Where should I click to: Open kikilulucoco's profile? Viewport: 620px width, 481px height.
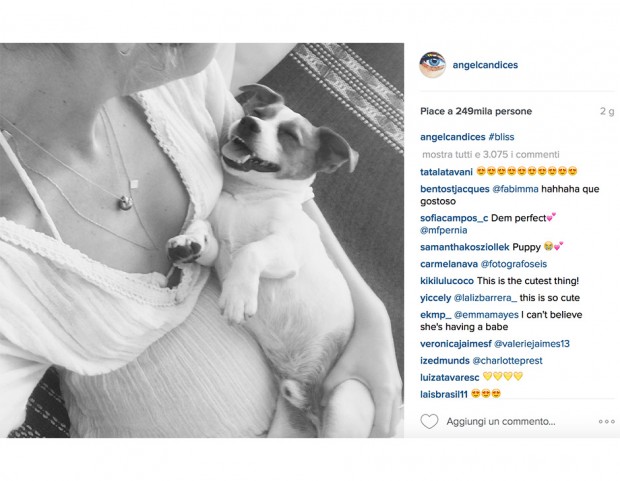coord(447,281)
